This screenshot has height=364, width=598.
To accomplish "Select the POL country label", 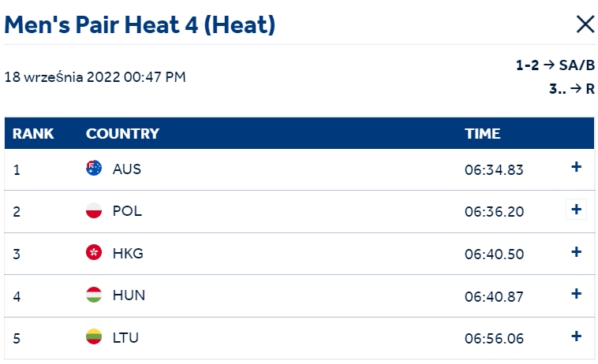I will pyautogui.click(x=127, y=211).
